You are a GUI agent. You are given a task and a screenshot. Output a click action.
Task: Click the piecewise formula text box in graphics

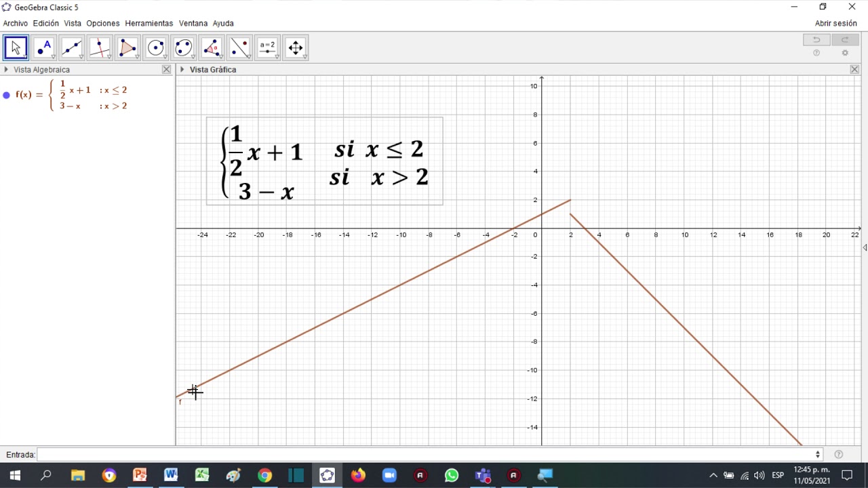point(325,161)
